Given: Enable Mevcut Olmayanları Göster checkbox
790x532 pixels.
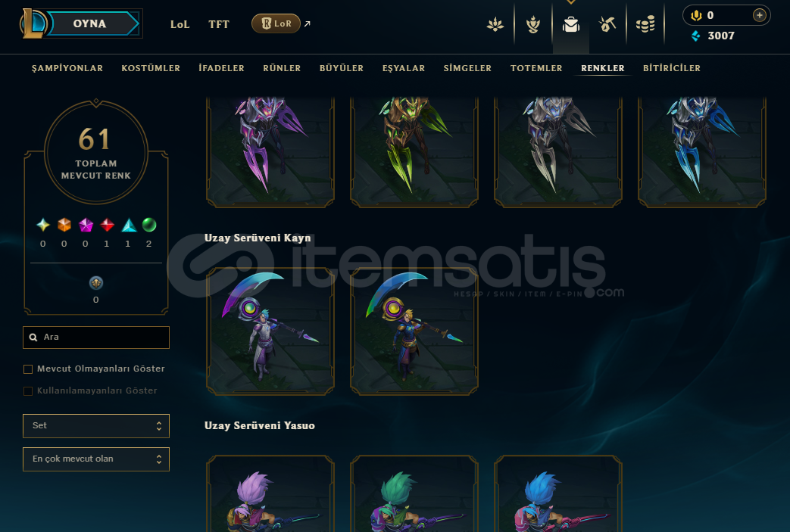Looking at the screenshot, I should tap(28, 369).
